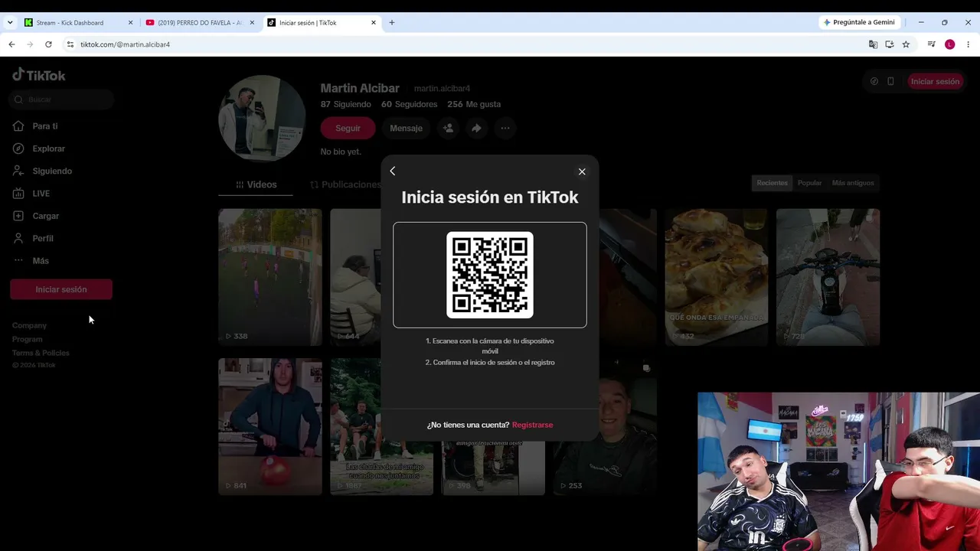Select the Videos tab on the profile
Viewport: 980px width, 551px height.
pyautogui.click(x=256, y=184)
